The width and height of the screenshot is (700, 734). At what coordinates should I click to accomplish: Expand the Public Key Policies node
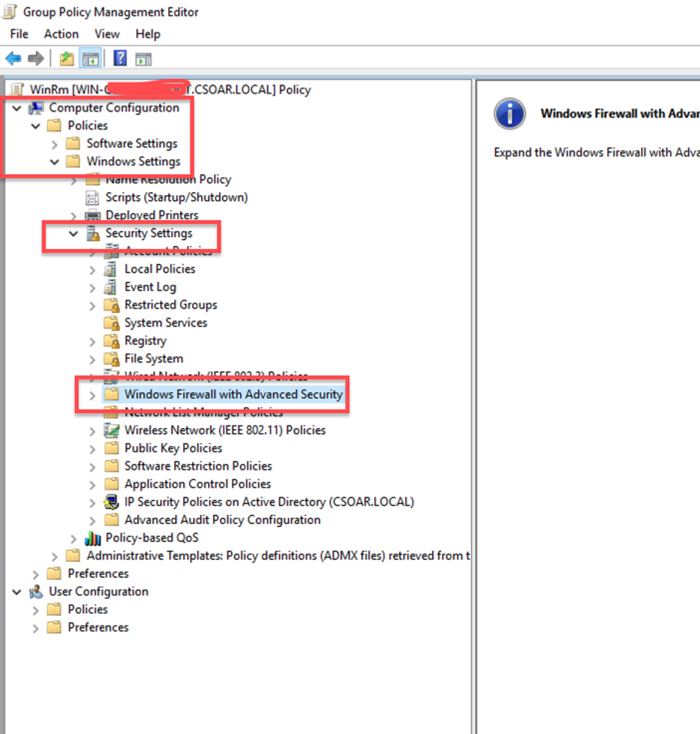pos(91,448)
